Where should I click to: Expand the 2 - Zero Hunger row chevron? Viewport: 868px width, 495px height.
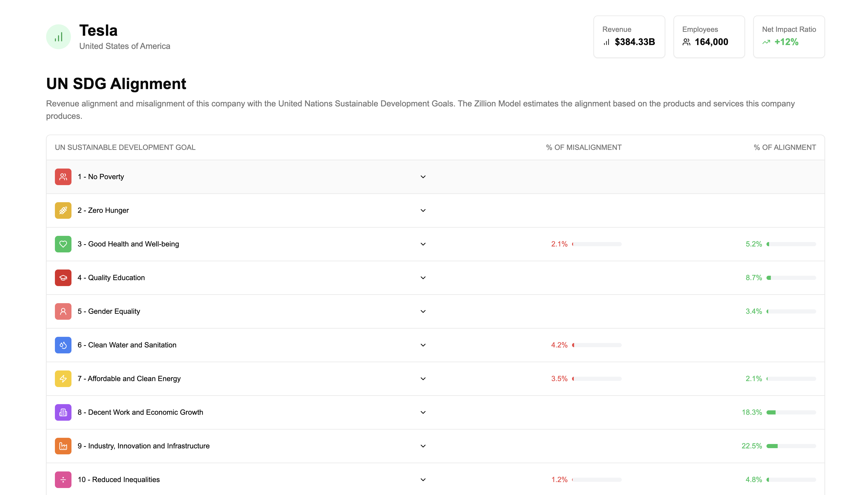tap(423, 210)
